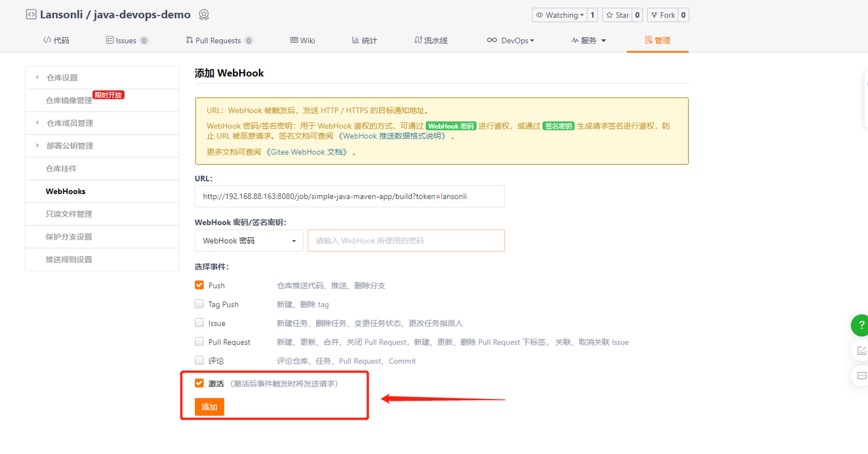868x454 pixels.
Task: Click the repository code icon beside Lansonli
Action: click(x=31, y=14)
